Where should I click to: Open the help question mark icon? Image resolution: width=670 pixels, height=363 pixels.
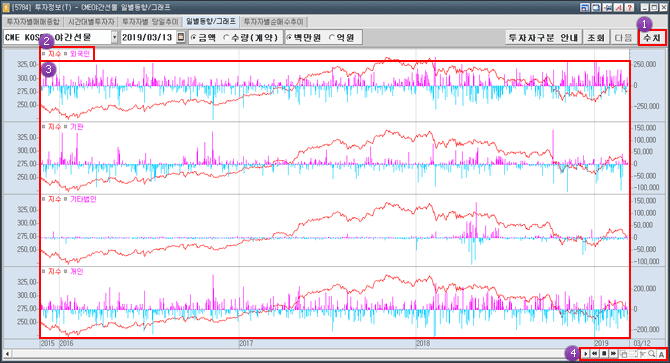click(x=629, y=8)
